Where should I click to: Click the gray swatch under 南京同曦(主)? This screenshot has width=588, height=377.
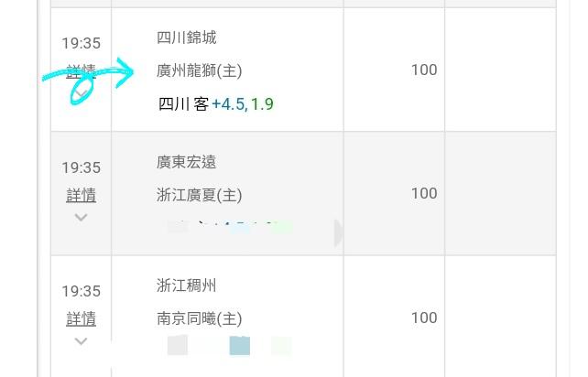[178, 345]
